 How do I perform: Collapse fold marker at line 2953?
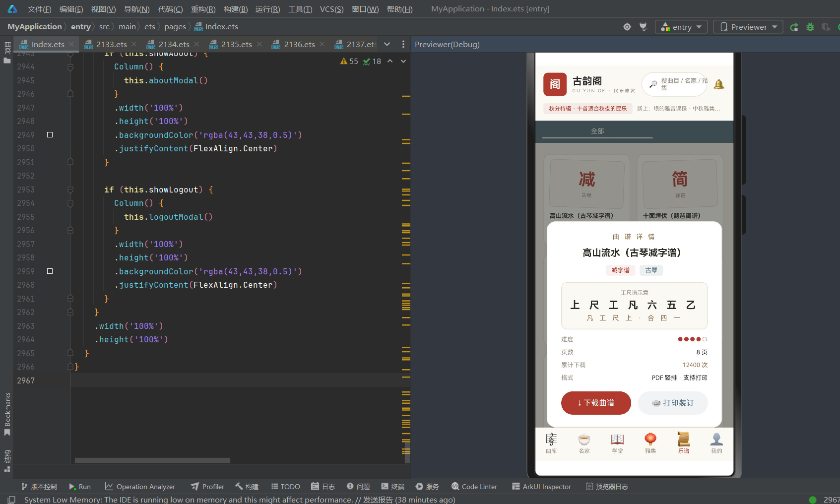tap(70, 189)
